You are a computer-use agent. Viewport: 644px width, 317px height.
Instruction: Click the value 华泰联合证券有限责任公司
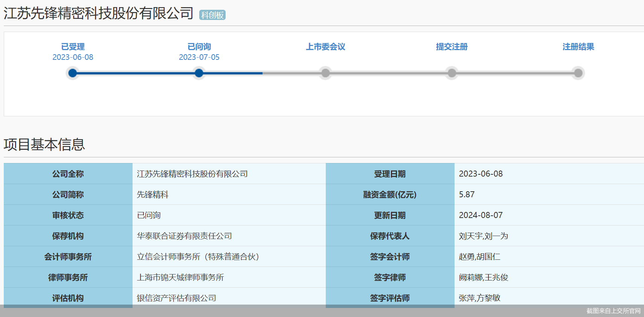tap(184, 236)
